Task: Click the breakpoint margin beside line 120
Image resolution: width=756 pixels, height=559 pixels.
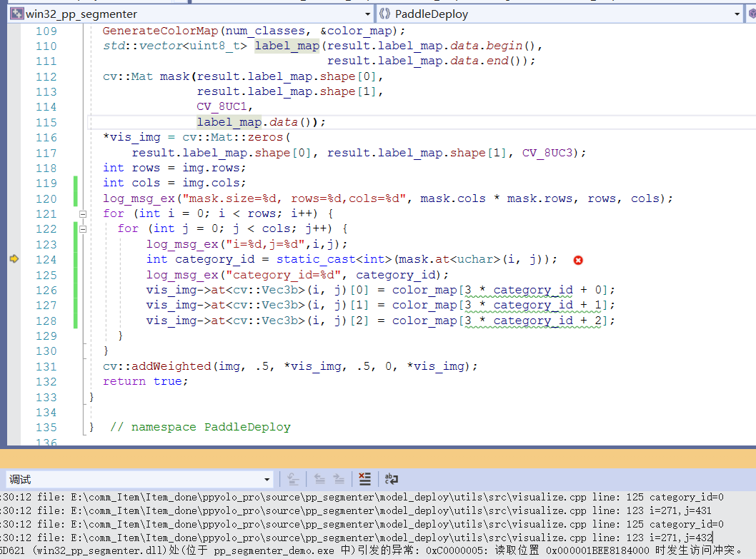Action: tap(14, 198)
